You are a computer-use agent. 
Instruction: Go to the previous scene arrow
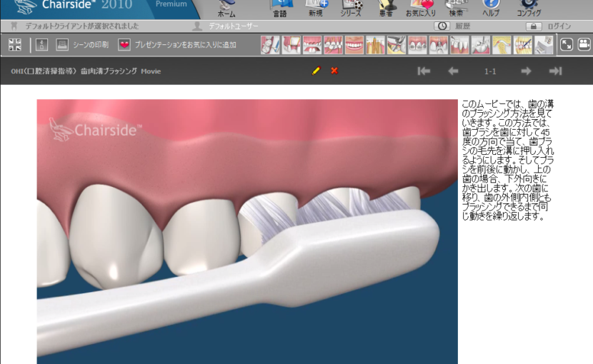(453, 71)
